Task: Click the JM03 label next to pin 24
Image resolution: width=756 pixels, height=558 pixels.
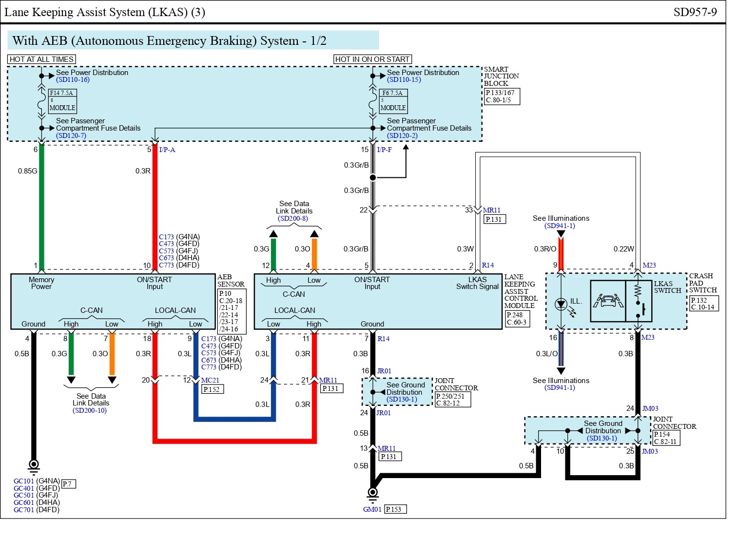Action: (650, 409)
